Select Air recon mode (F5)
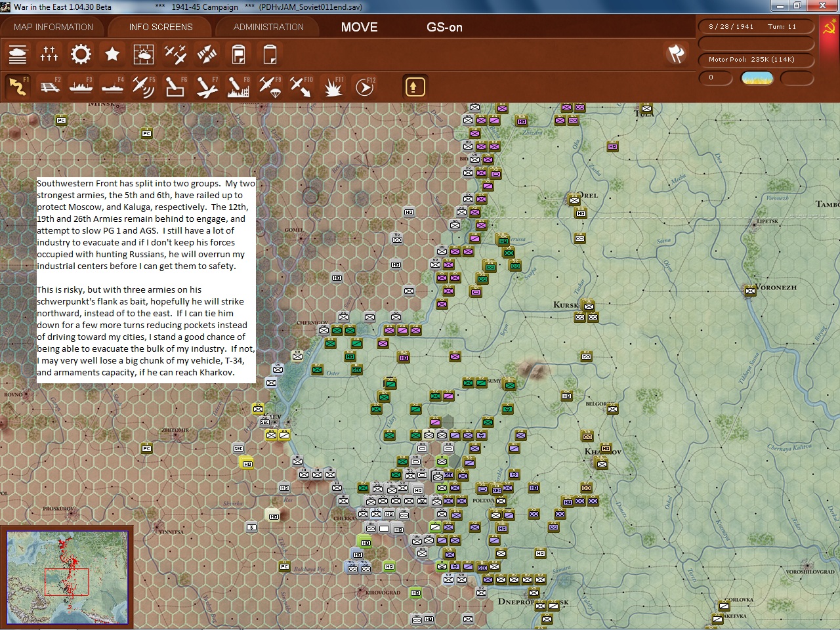 click(144, 86)
